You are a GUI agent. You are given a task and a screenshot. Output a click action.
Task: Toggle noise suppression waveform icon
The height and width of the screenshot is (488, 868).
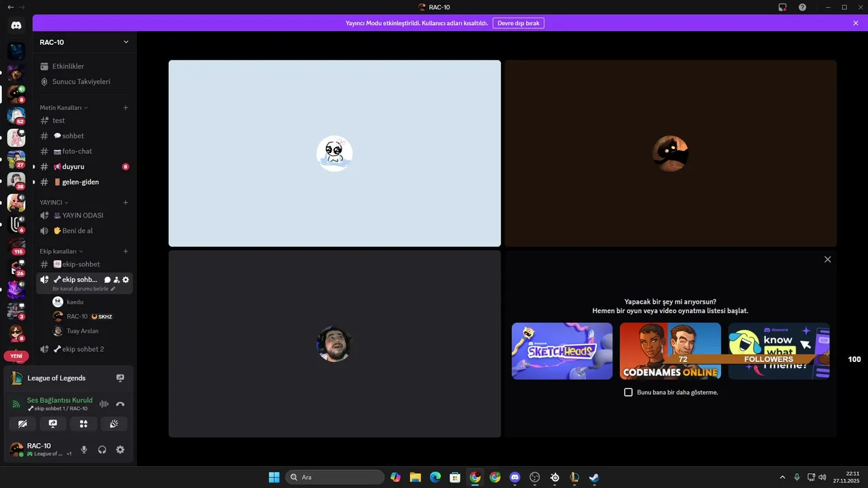click(104, 404)
